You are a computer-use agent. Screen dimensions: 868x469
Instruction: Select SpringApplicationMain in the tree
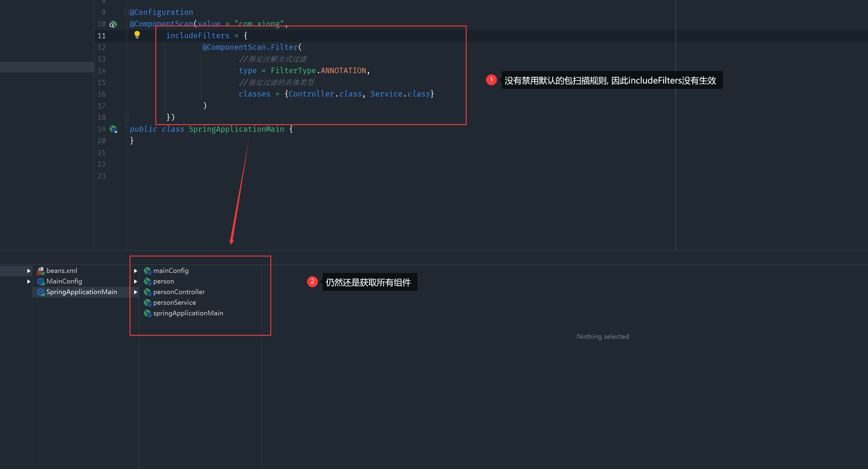click(82, 292)
